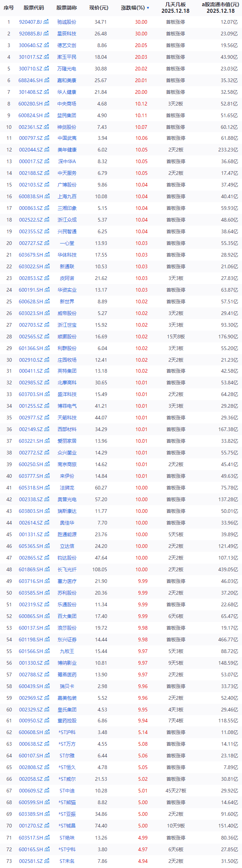Click chart icon next to 002565.SZ

pyautogui.click(x=47, y=337)
